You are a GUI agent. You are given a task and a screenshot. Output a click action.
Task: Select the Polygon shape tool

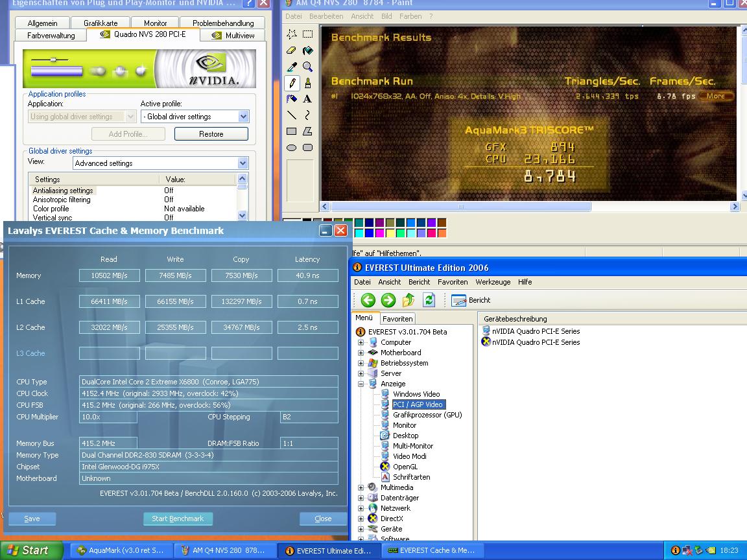[x=308, y=131]
